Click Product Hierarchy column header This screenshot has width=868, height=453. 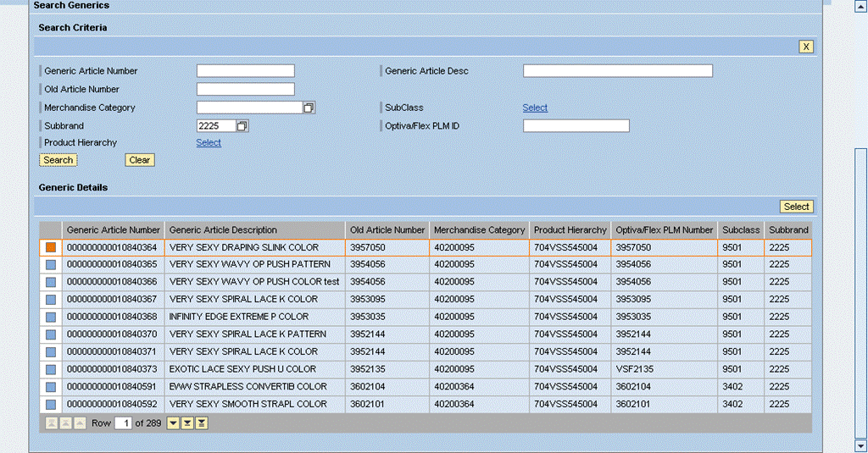point(570,230)
